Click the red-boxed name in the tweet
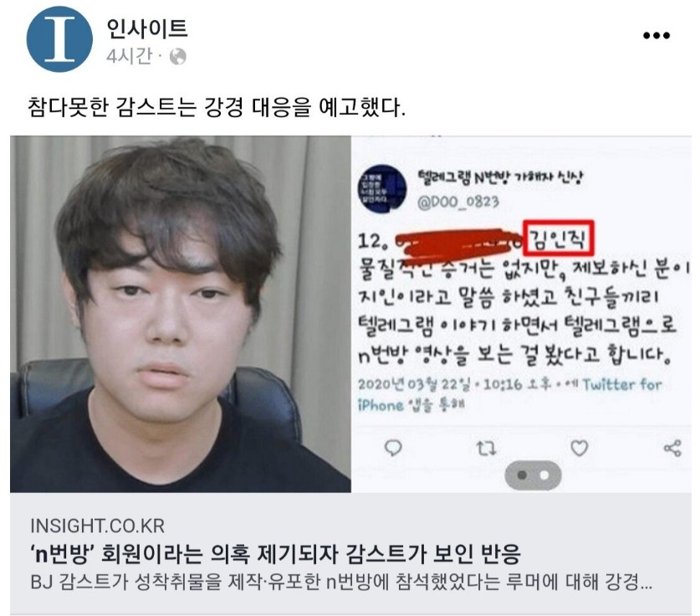This screenshot has height=616, width=700. (x=559, y=240)
